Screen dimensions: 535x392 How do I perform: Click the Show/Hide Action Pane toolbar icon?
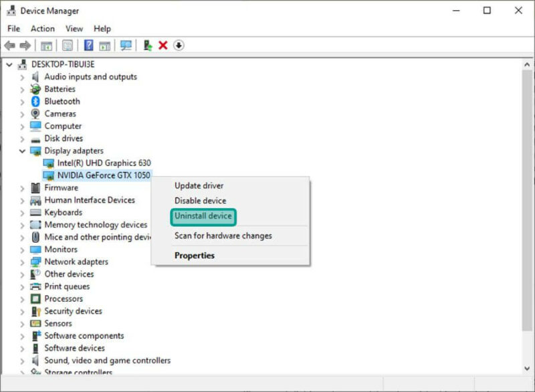[105, 45]
